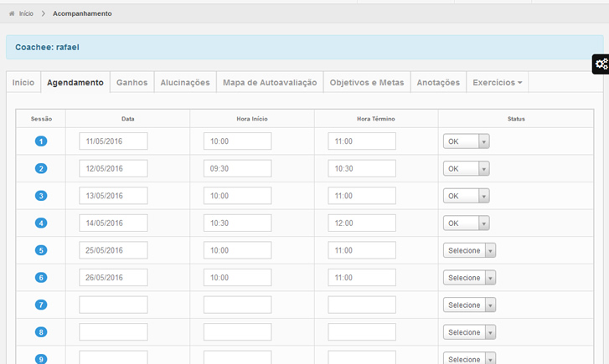
Task: Click session number 1 badge
Action: point(41,141)
